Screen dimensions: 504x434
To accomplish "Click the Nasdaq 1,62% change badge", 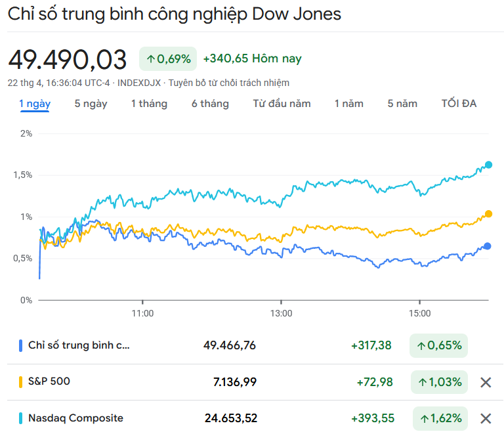I will click(x=440, y=418).
